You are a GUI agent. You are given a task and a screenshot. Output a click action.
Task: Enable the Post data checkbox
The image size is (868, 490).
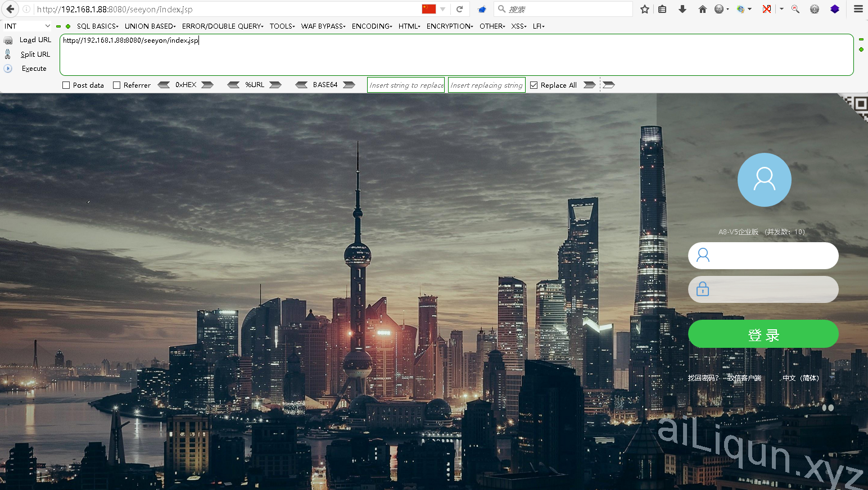click(x=66, y=85)
